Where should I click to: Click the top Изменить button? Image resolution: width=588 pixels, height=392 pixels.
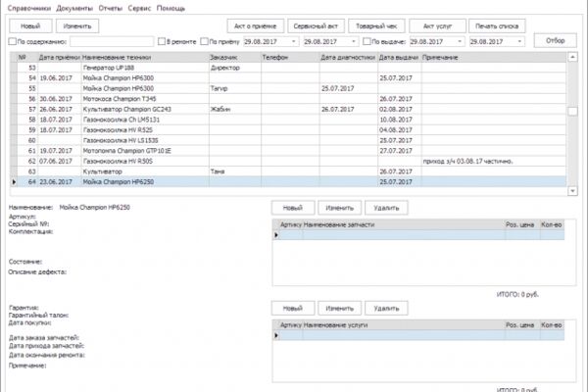pos(77,25)
